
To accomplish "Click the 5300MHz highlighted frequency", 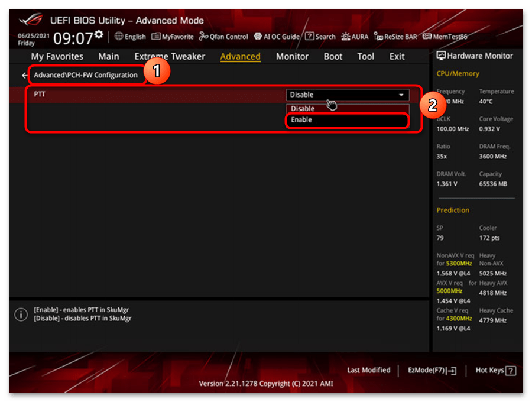I will [459, 263].
